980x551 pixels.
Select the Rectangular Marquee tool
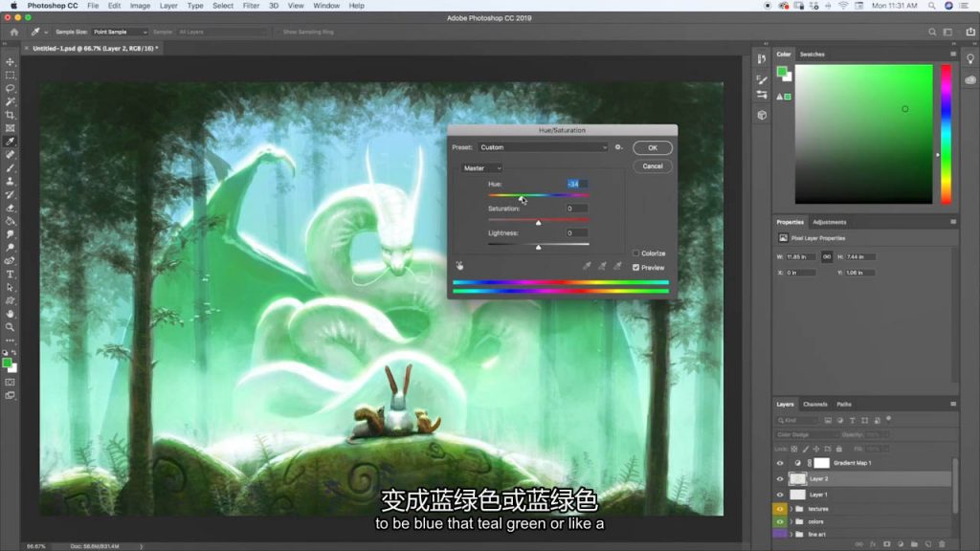pos(10,75)
